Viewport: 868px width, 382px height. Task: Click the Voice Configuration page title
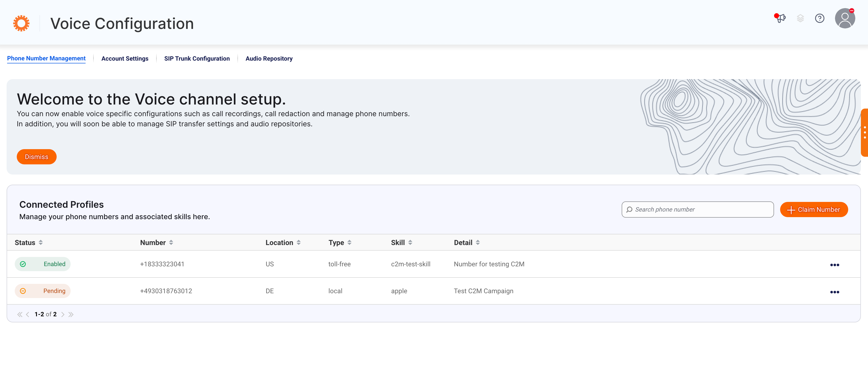coord(122,24)
